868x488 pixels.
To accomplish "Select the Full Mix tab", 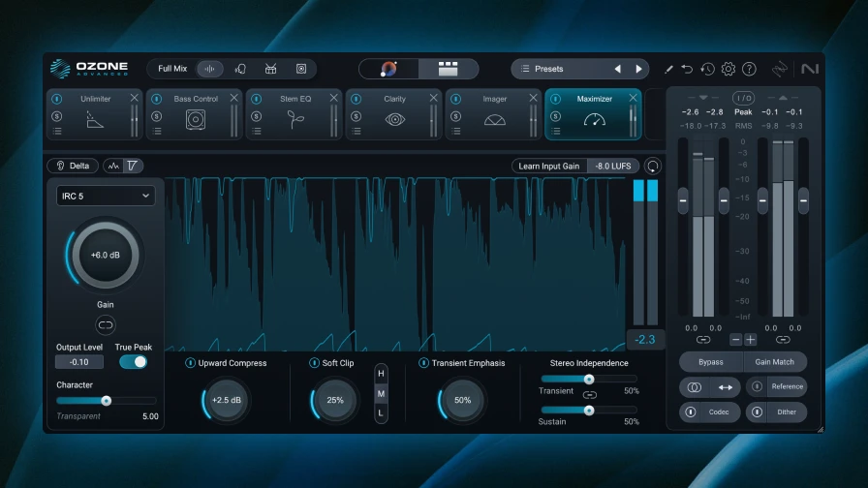I will point(172,69).
